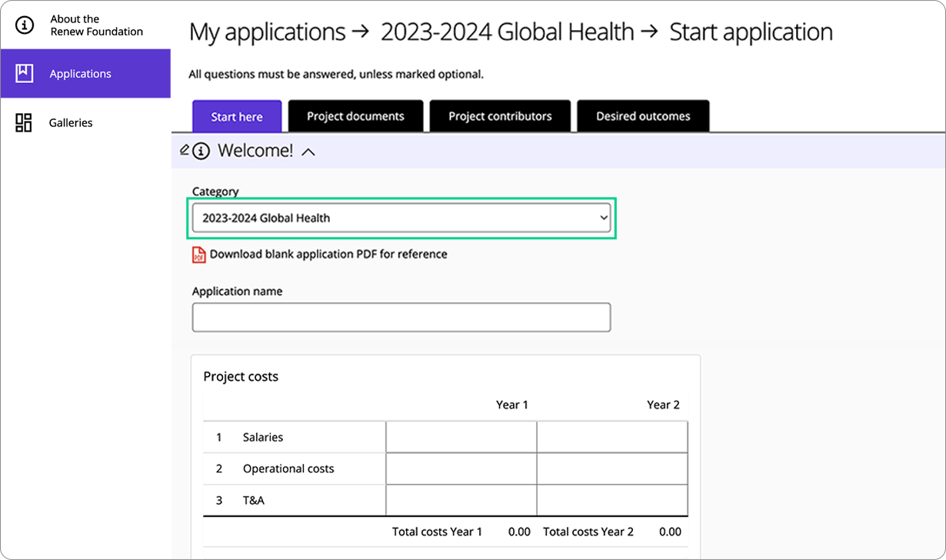Collapse the Welcome section chevron
946x560 pixels.
pos(309,152)
